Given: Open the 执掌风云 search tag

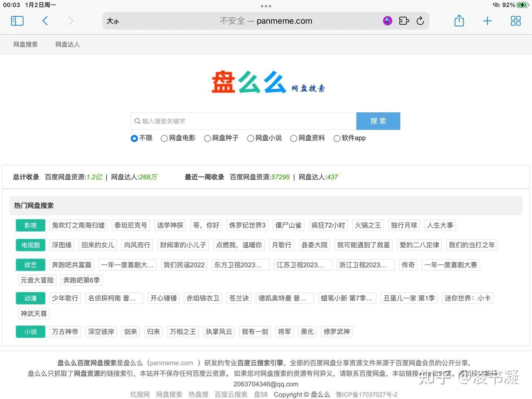Looking at the screenshot, I should [x=219, y=332].
